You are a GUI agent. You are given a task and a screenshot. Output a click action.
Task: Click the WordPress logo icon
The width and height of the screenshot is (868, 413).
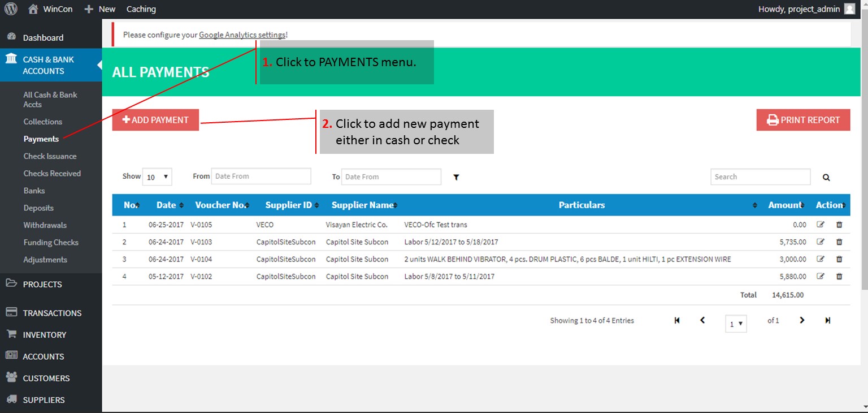tap(11, 9)
